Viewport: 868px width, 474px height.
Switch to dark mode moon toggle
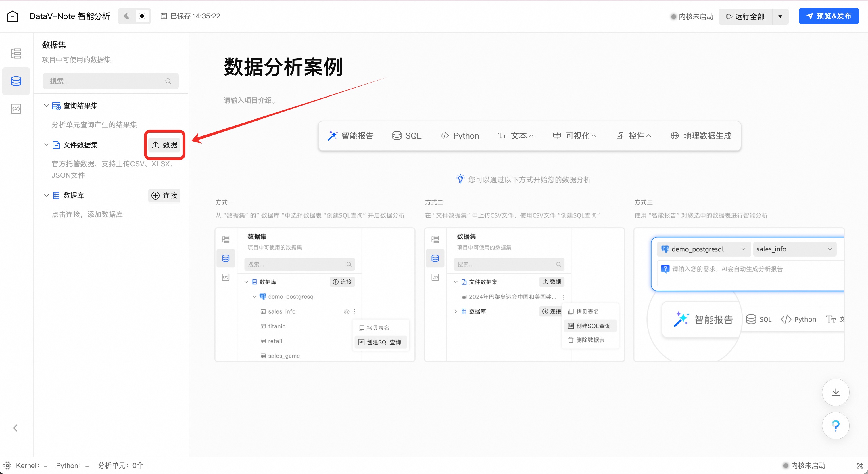tap(127, 16)
